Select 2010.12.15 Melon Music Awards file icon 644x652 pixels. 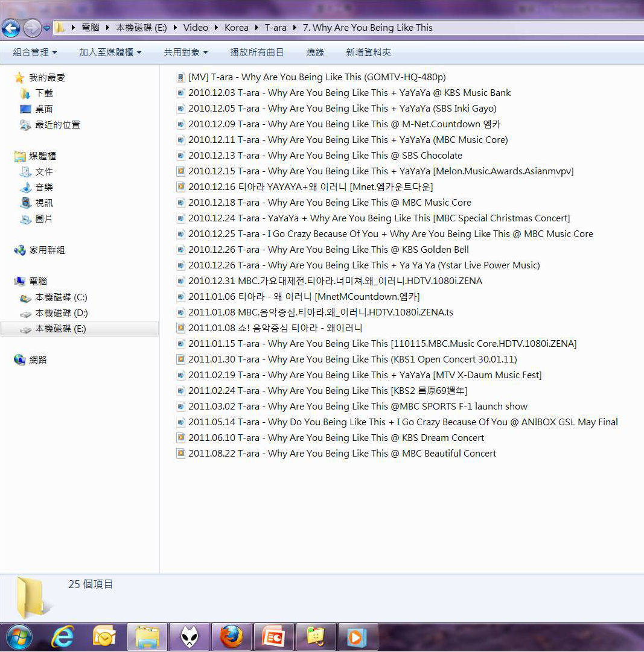tap(180, 171)
